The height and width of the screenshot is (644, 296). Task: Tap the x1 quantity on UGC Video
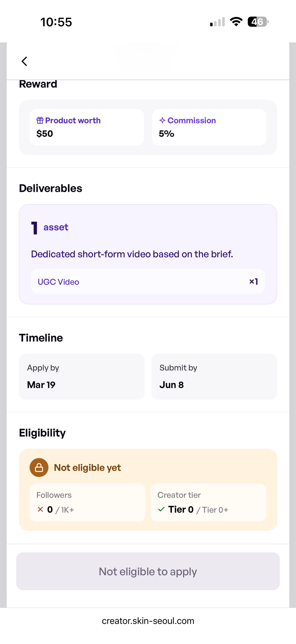tap(254, 282)
